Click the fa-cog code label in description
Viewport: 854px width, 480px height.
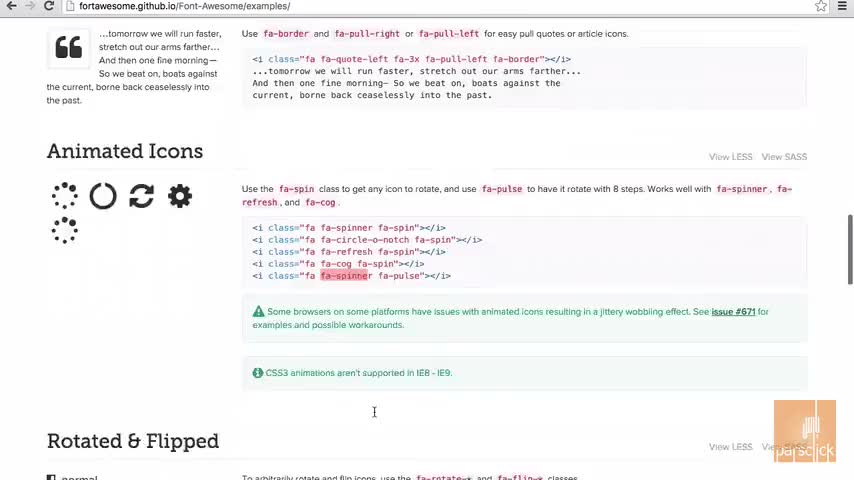[320, 202]
